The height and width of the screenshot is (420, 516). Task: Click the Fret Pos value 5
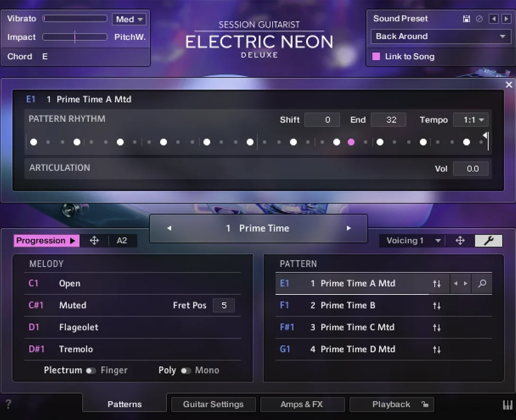224,305
